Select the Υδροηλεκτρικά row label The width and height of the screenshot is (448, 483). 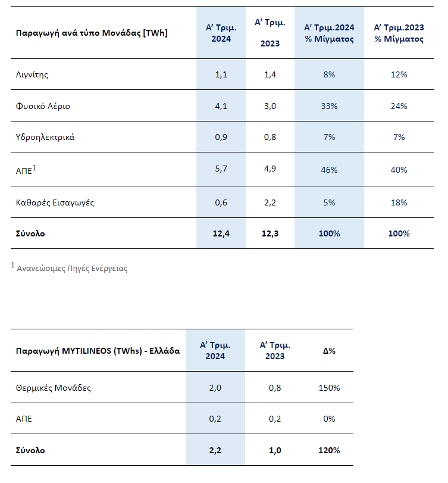45,137
